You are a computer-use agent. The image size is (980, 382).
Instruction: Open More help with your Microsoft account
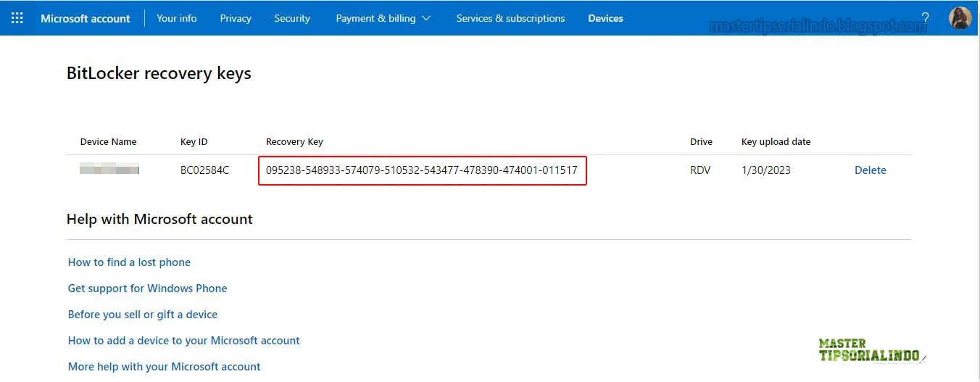coord(164,367)
